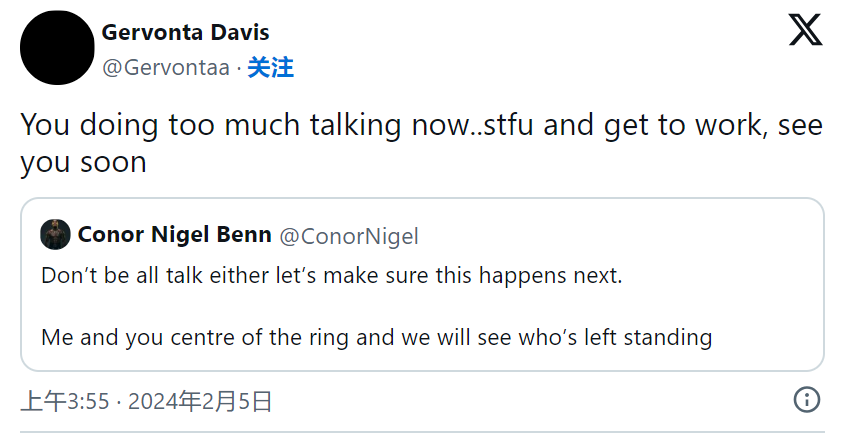Follow the account via 关注
Viewport: 844px width, 440px height.
[x=270, y=68]
